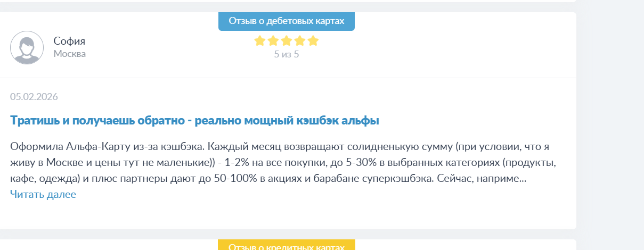This screenshot has width=644, height=250.
Task: Click София's user avatar icon
Action: point(27,47)
